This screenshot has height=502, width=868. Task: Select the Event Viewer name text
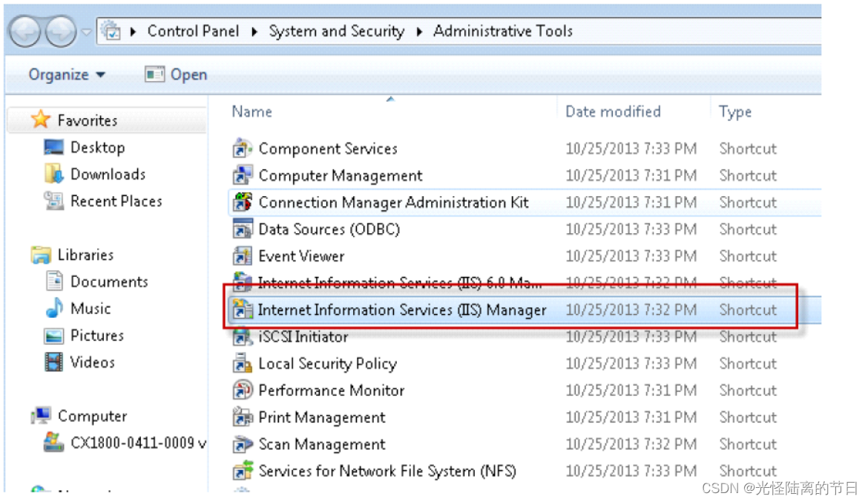tap(301, 256)
